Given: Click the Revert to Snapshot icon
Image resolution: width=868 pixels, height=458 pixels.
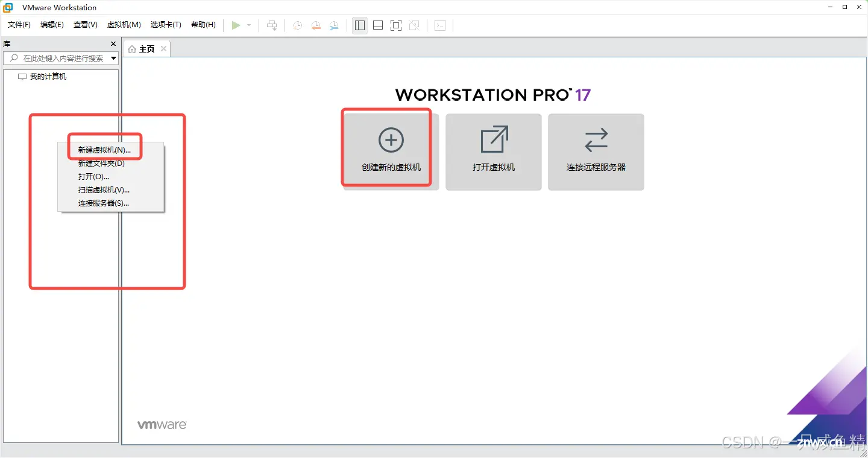Looking at the screenshot, I should [316, 25].
